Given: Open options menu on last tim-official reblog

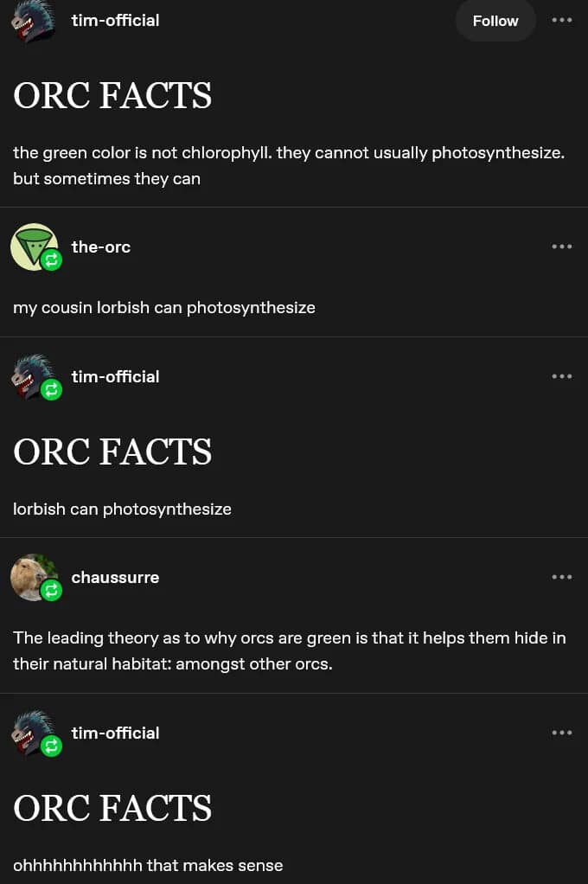Looking at the screenshot, I should pyautogui.click(x=561, y=733).
